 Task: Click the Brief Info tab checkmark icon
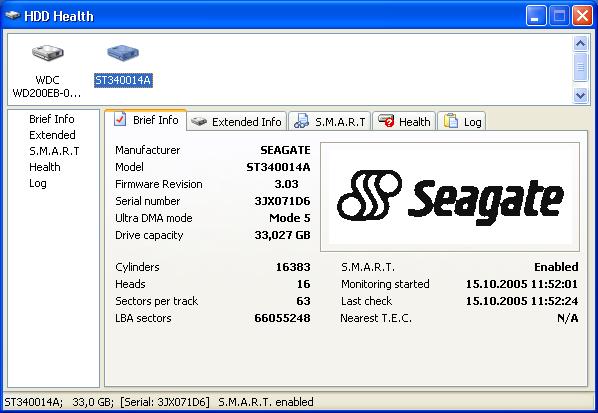pos(120,119)
